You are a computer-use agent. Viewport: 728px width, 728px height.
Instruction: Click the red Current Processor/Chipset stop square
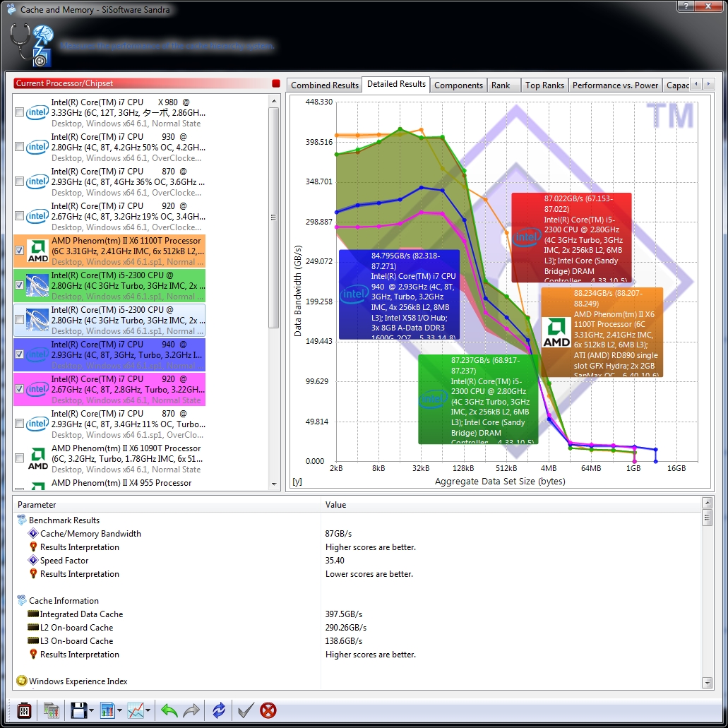276,83
